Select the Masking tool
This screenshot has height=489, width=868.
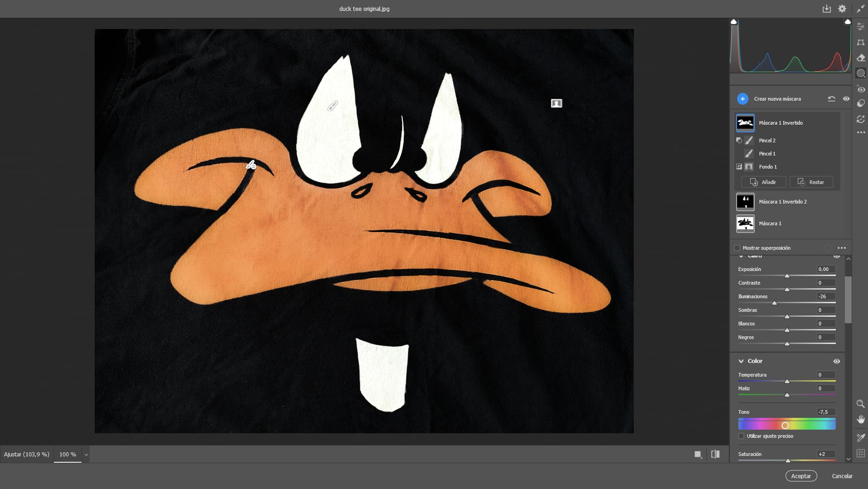[x=861, y=73]
